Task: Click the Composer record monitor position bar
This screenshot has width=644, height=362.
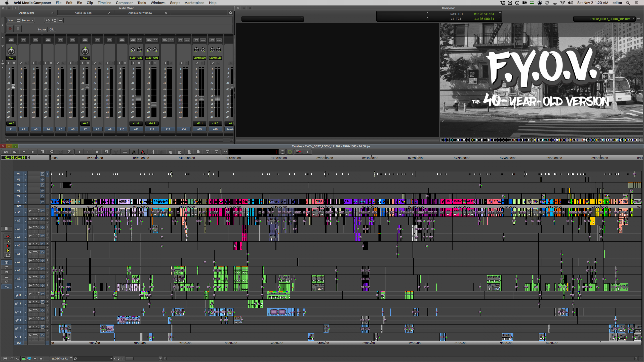Action: click(x=541, y=140)
